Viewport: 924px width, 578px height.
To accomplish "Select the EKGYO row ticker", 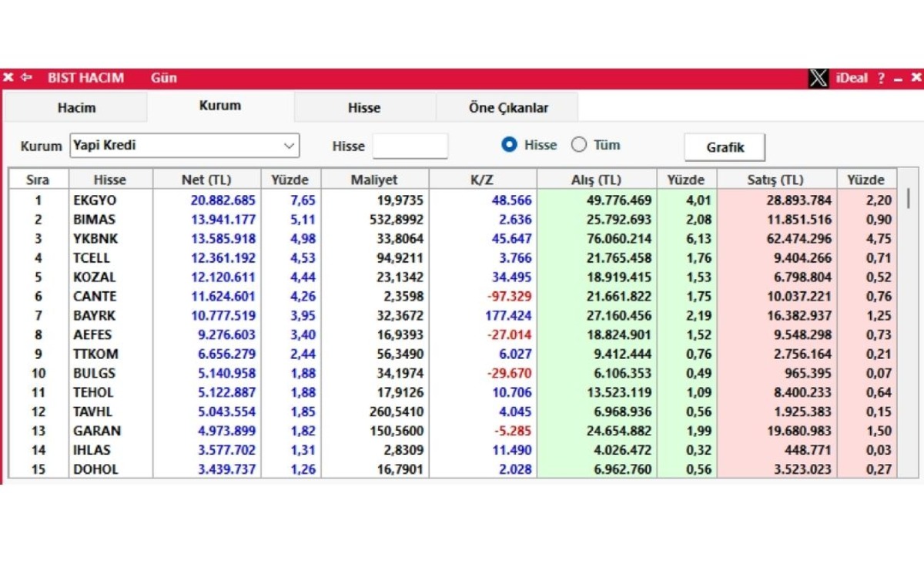I will [x=95, y=200].
